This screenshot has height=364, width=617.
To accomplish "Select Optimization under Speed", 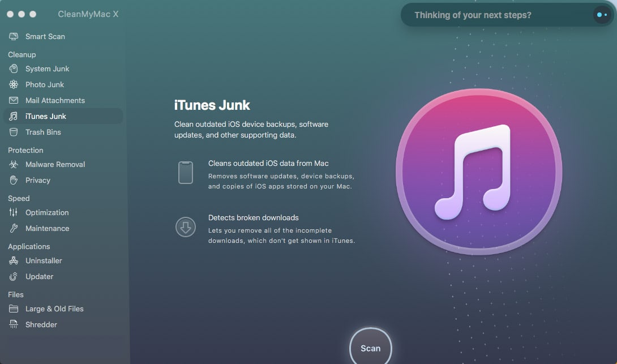I will (x=47, y=212).
